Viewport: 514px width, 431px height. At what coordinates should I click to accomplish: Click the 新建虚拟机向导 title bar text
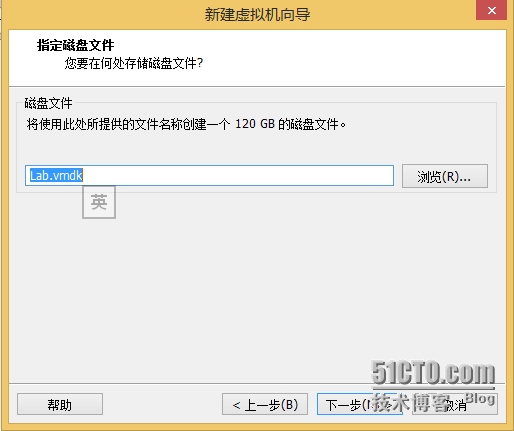click(257, 15)
